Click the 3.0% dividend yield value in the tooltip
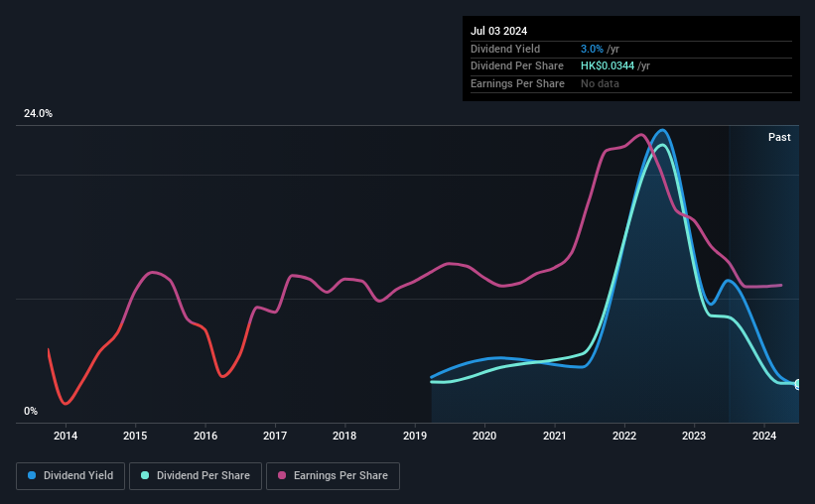 pos(593,48)
